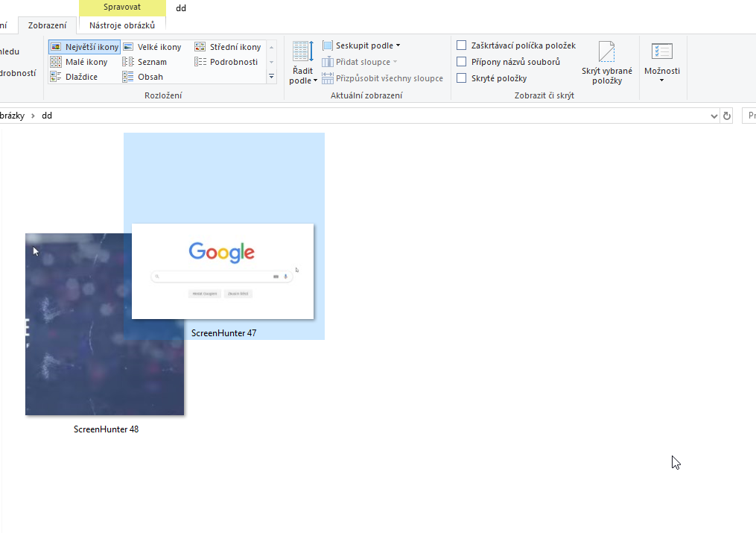This screenshot has height=533, width=756.
Task: Enable Zaškrtávací políčka položek checkbox
Action: click(x=461, y=45)
